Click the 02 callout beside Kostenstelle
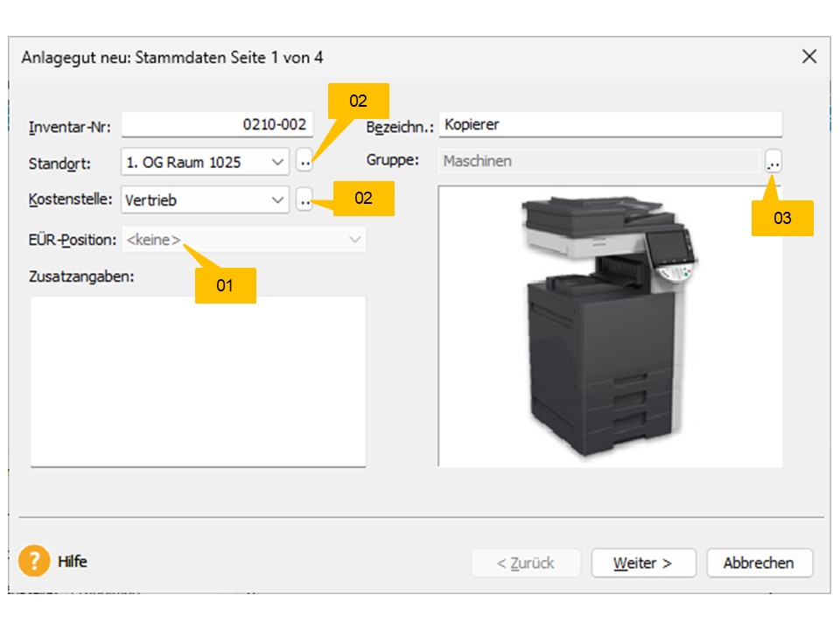Viewport: 840px width, 630px height. (363, 199)
